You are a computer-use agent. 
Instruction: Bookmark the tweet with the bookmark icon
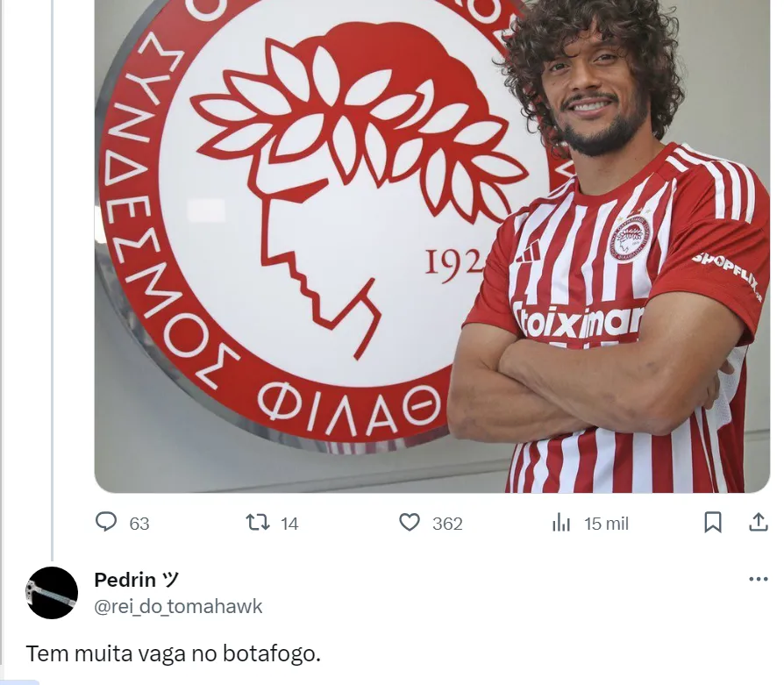(712, 523)
